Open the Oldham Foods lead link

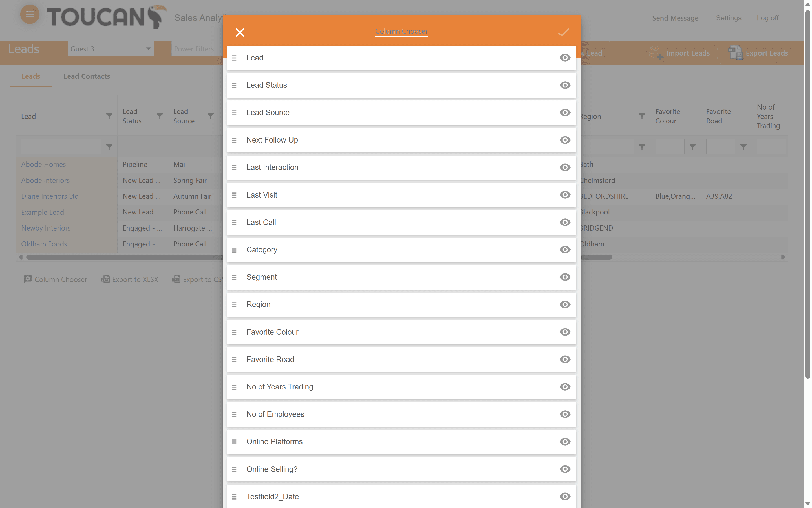(44, 244)
